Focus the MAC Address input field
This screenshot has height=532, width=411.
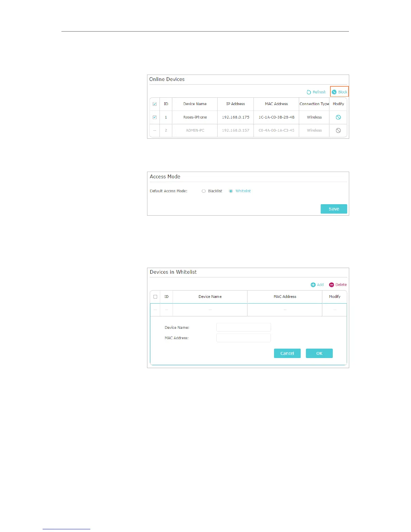click(243, 338)
